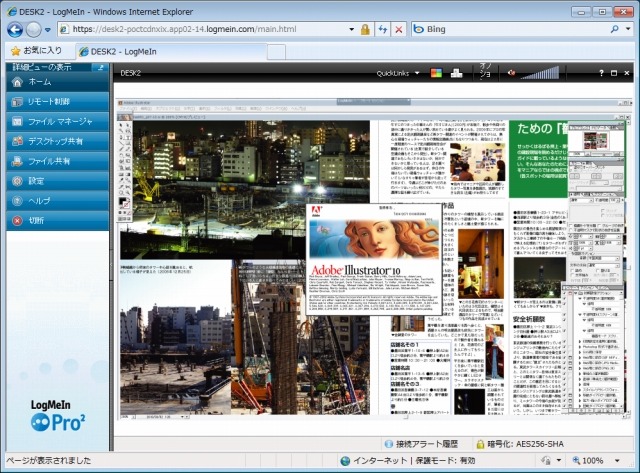Viewport: 640px width, 473px height.
Task: Click the インターネット zone status globe
Action: coord(345,461)
